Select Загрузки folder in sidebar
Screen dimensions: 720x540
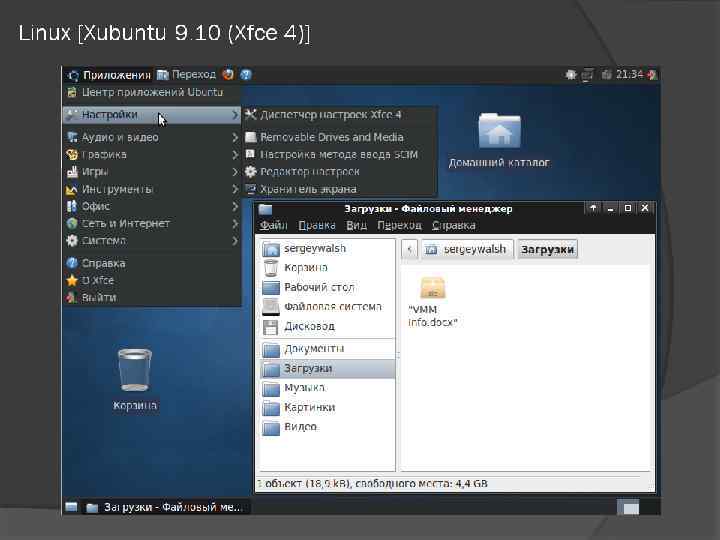pos(327,369)
